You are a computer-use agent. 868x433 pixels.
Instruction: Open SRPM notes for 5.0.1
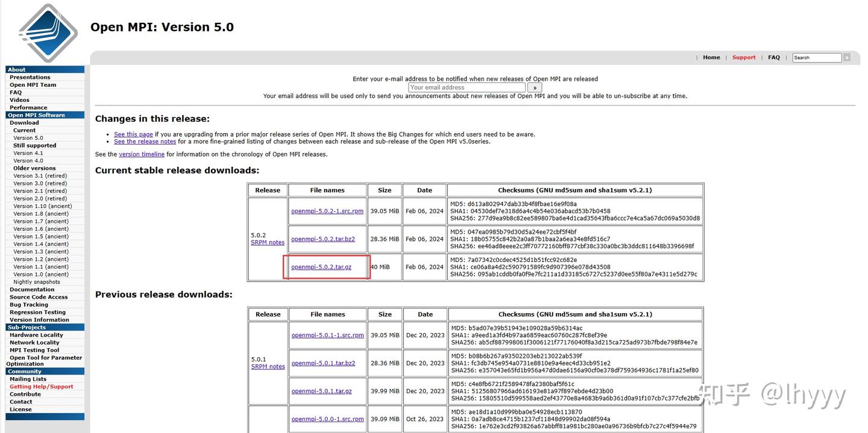[x=268, y=367]
